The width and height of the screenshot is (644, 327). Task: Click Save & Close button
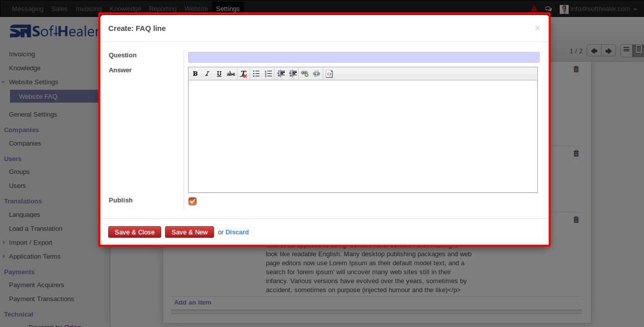click(x=135, y=232)
